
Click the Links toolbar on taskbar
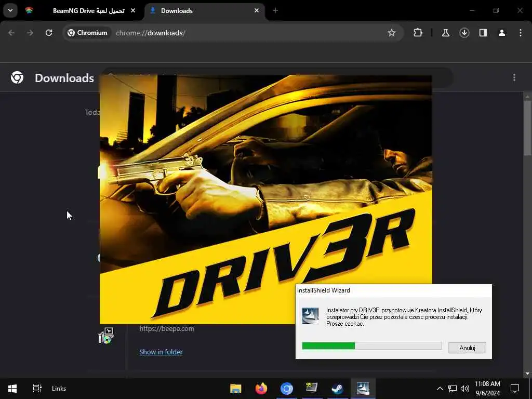(59, 389)
